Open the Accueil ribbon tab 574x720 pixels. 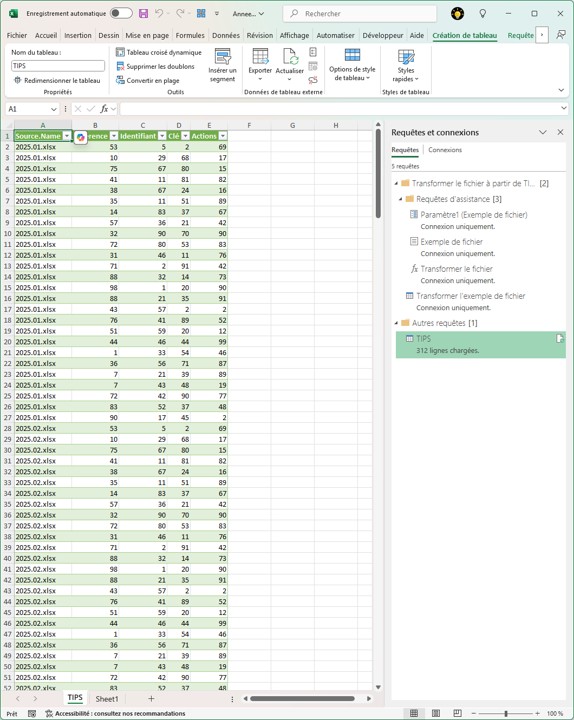pos(46,35)
